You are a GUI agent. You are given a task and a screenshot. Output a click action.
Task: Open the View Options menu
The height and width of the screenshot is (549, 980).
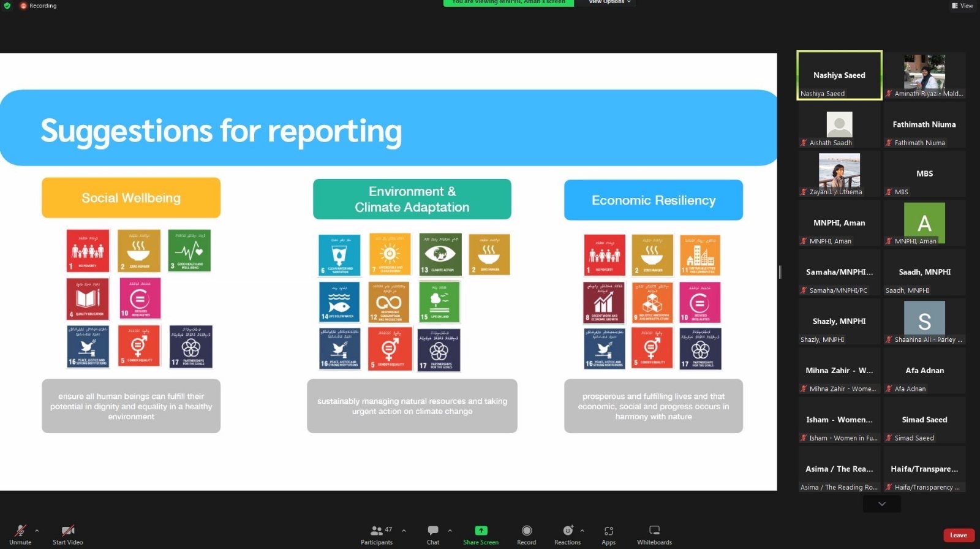coord(609,2)
